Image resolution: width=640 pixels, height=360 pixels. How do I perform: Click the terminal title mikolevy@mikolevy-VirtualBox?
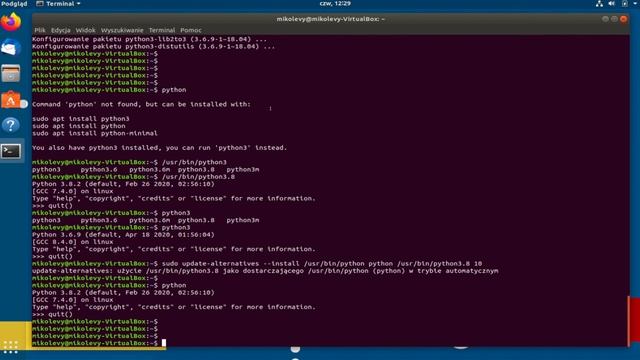tap(331, 19)
